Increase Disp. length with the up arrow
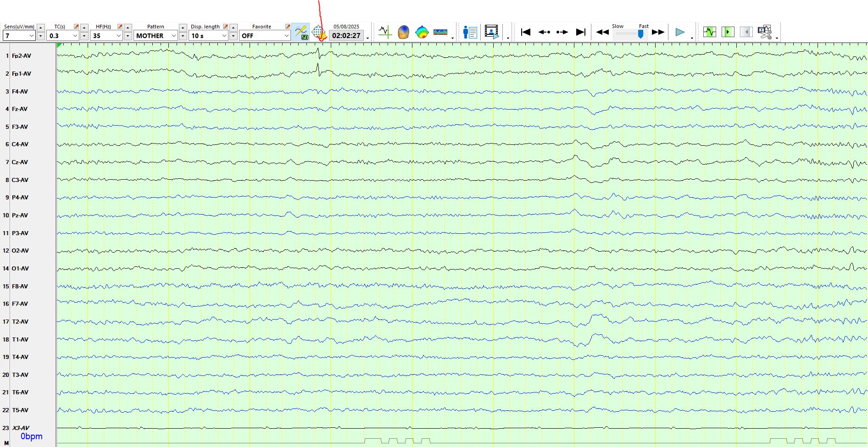Image resolution: width=868 pixels, height=447 pixels. coord(234,28)
